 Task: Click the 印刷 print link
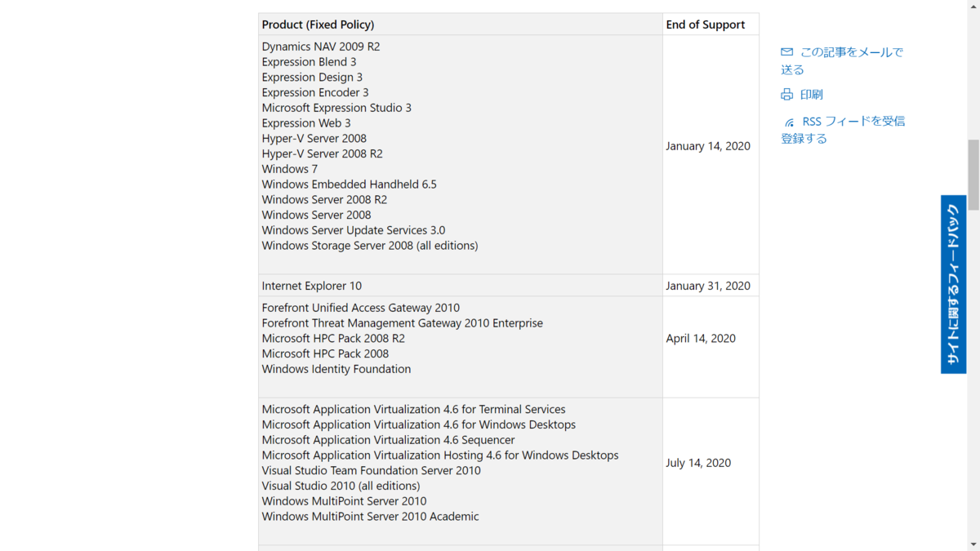point(811,95)
